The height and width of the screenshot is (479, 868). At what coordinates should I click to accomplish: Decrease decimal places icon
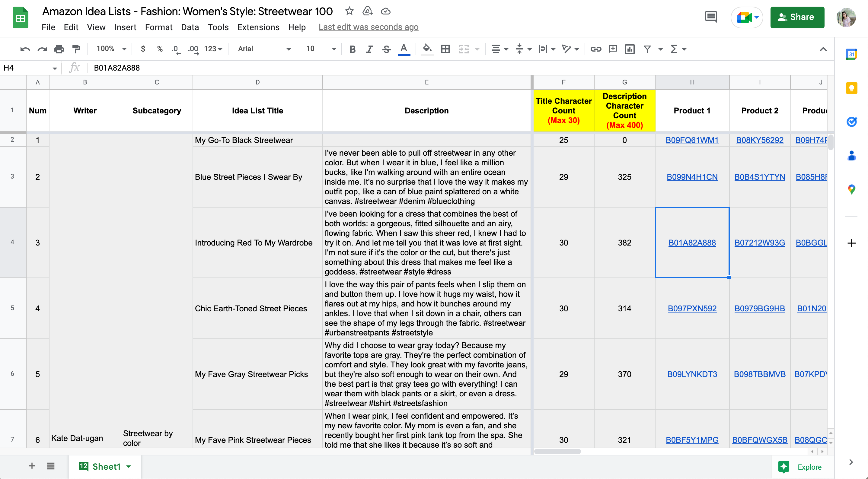tap(176, 49)
